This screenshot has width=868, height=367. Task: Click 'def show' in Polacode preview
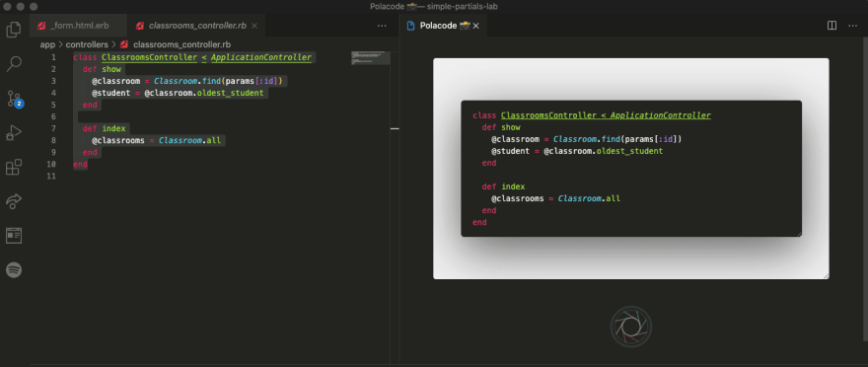point(501,127)
